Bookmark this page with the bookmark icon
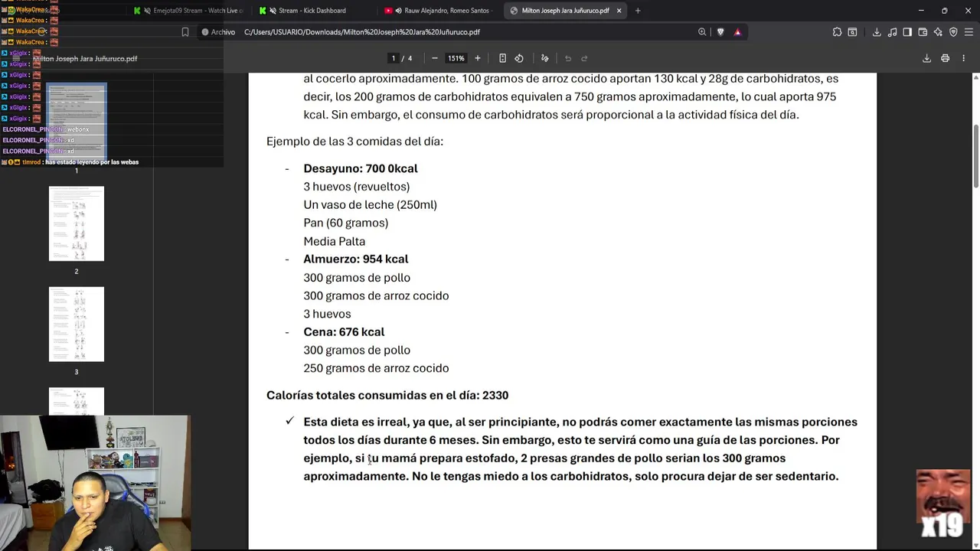980x551 pixels. click(x=185, y=32)
